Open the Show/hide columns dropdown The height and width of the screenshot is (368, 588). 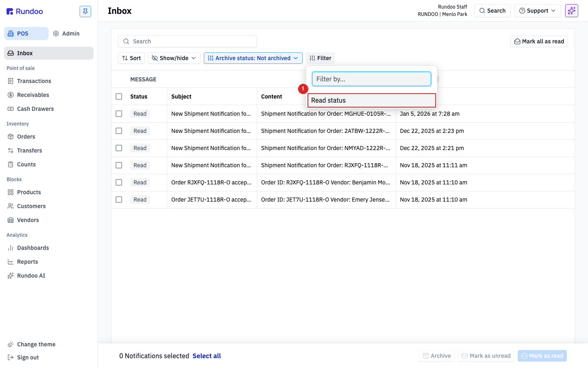tap(174, 58)
